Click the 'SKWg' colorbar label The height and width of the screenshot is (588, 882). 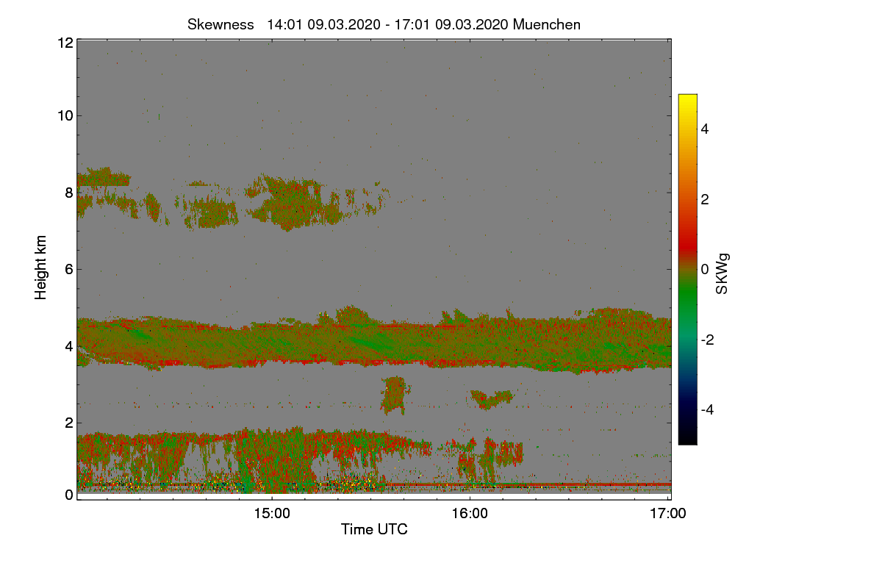pos(723,273)
